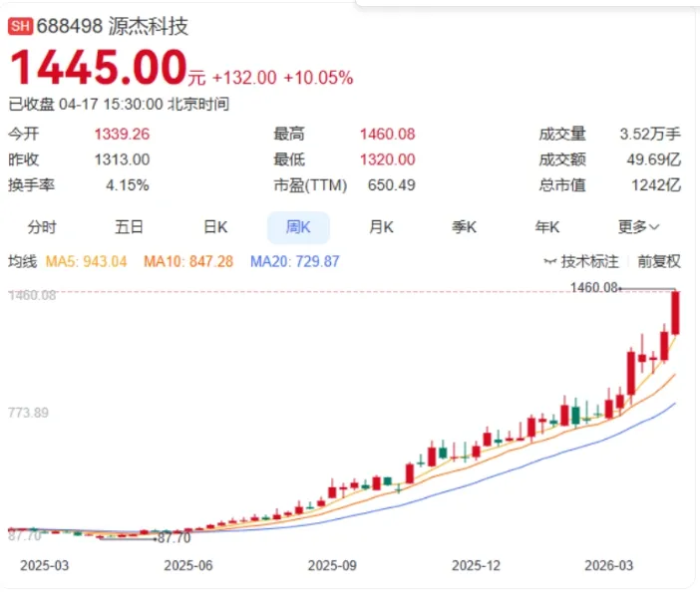Click the 均线 moving average label
700x613 pixels.
click(22, 261)
